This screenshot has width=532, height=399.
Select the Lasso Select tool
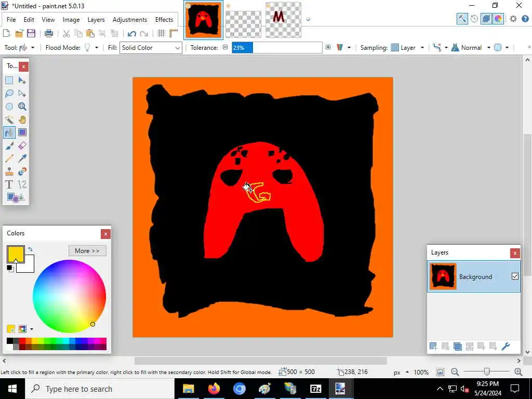point(9,94)
